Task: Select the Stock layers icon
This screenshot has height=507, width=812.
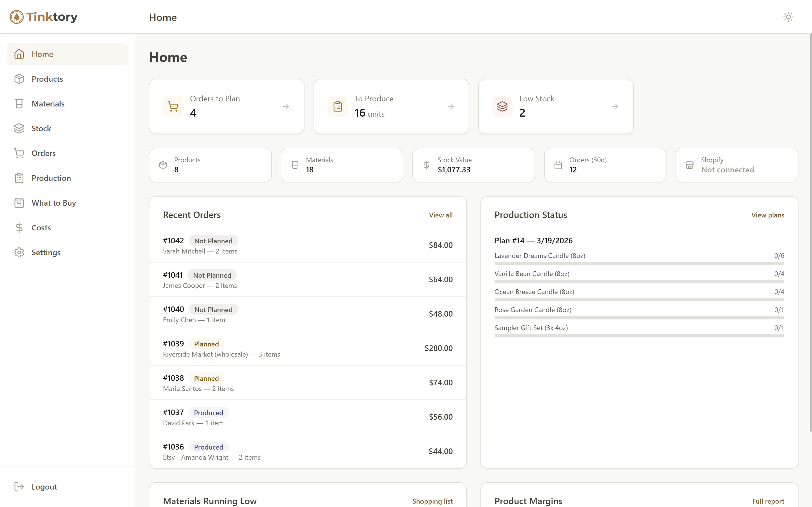Action: coord(19,128)
